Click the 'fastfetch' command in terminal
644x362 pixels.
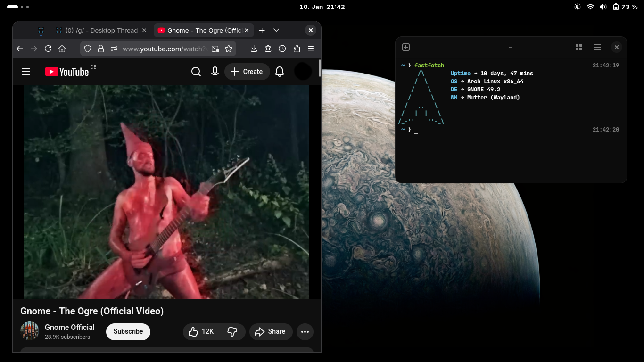(x=429, y=66)
